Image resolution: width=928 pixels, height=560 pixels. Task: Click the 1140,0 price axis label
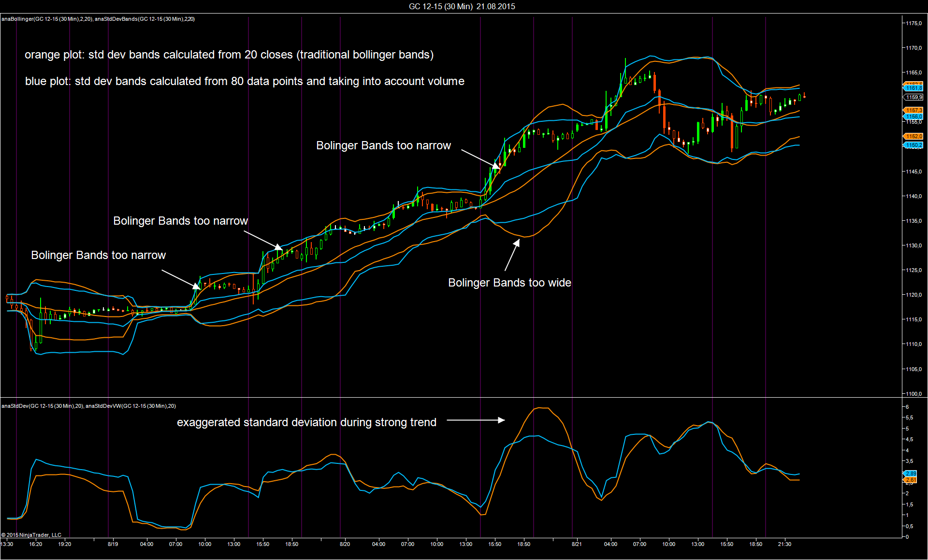913,196
